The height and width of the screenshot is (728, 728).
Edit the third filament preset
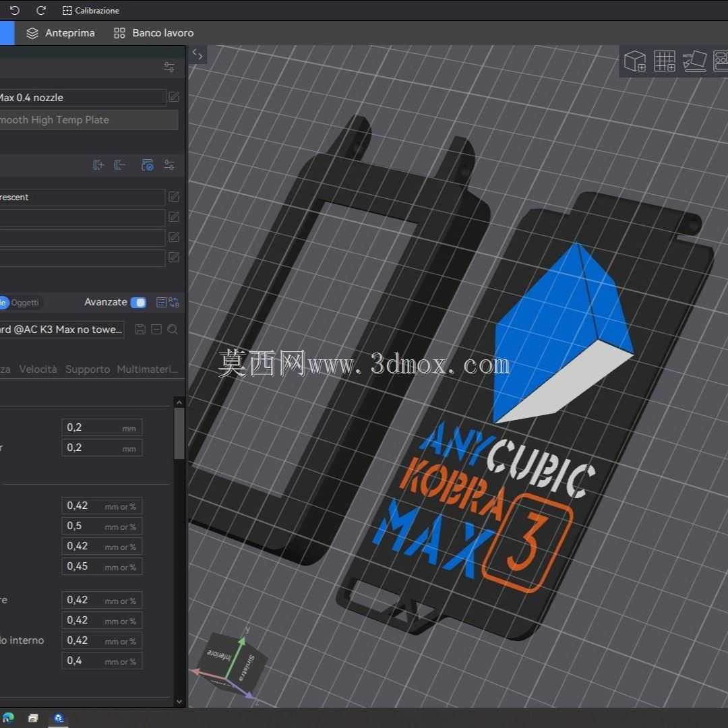click(174, 237)
